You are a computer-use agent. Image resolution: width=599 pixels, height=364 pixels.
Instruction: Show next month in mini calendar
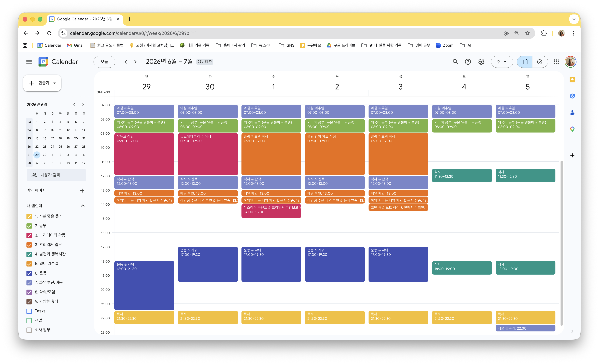(83, 105)
